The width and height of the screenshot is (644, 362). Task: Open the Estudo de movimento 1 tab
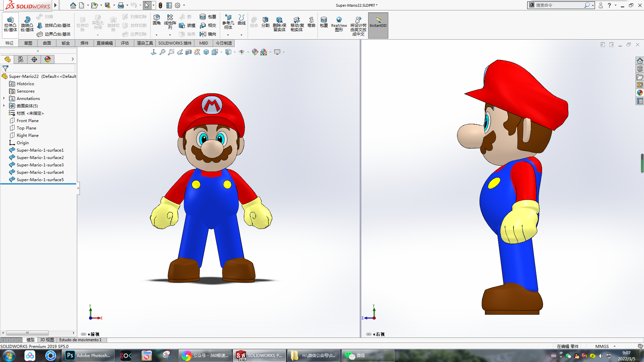click(x=81, y=340)
